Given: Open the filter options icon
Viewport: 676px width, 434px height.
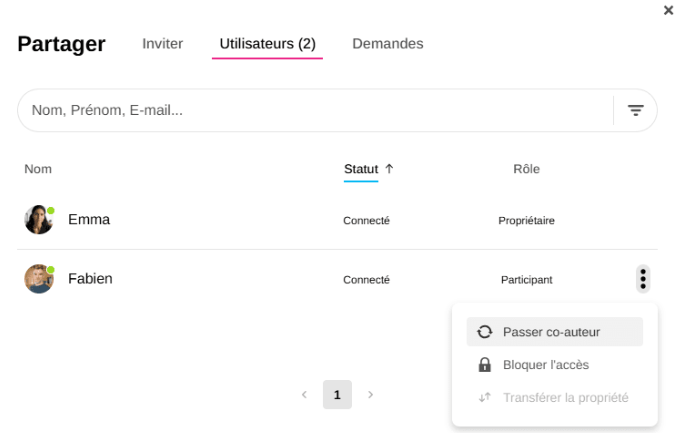Looking at the screenshot, I should click(x=635, y=110).
